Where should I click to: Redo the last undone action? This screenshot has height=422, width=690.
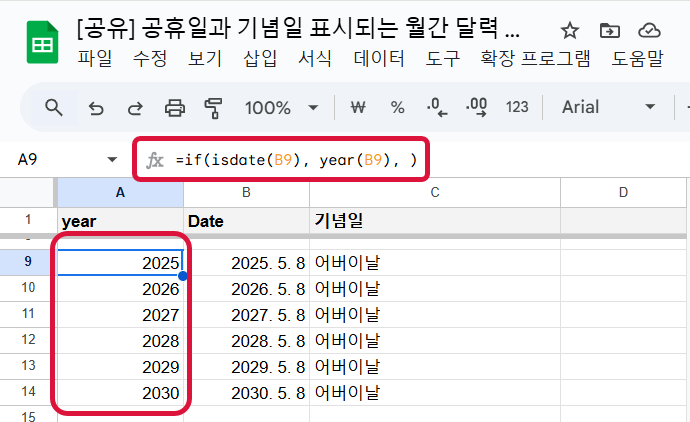click(135, 107)
